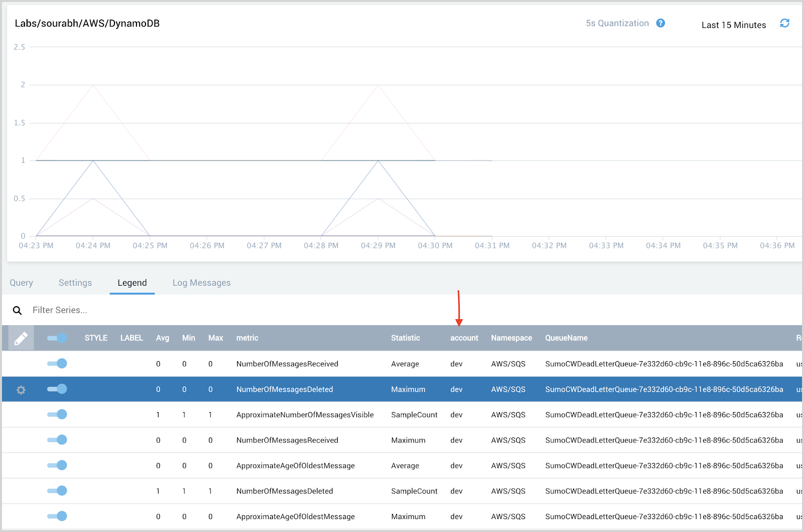Image resolution: width=804 pixels, height=532 pixels.
Task: Open the gear settings on the NumberOfMessagesDeleted Maximum row
Action: pos(20,390)
